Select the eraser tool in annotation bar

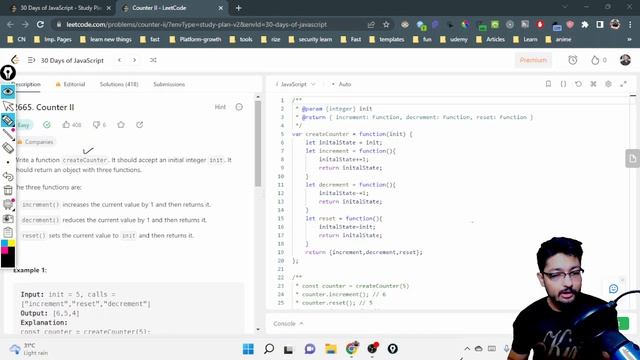coord(8,148)
